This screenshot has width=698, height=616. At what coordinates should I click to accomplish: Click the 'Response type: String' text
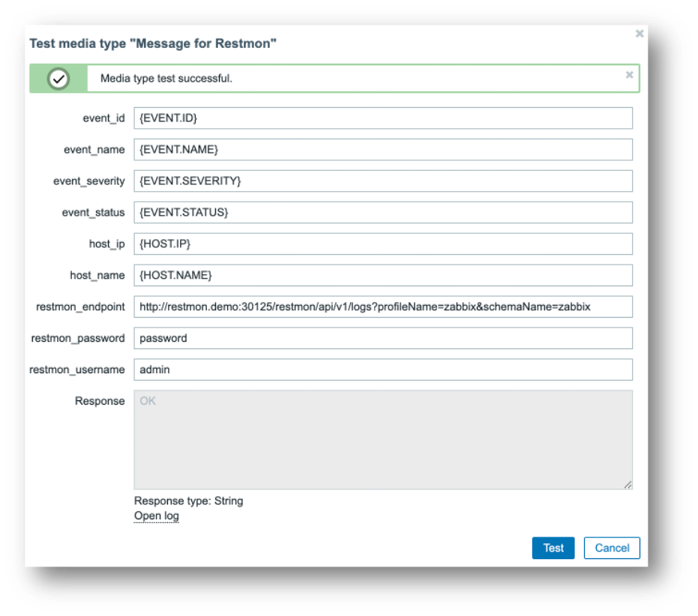pos(188,501)
